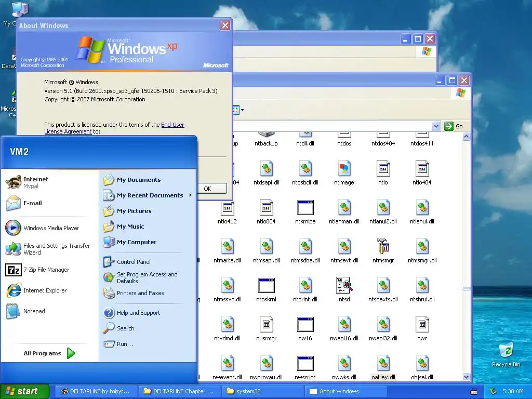Select the nwprovau.dll file
The height and width of the screenshot is (399, 532).
click(x=267, y=368)
